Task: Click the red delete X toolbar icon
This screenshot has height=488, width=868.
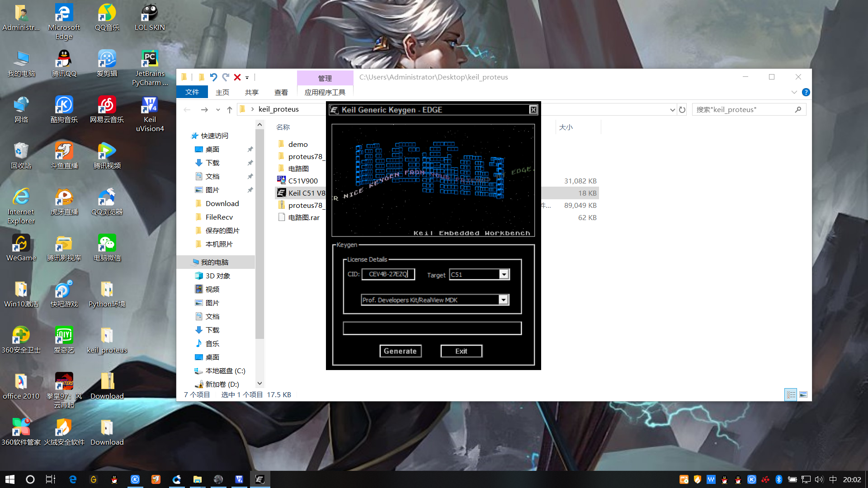Action: click(x=237, y=77)
